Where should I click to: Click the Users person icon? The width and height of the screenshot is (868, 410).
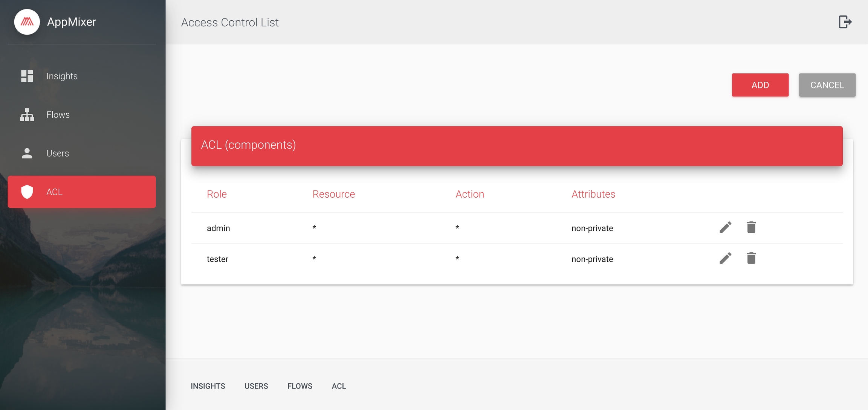pyautogui.click(x=27, y=153)
